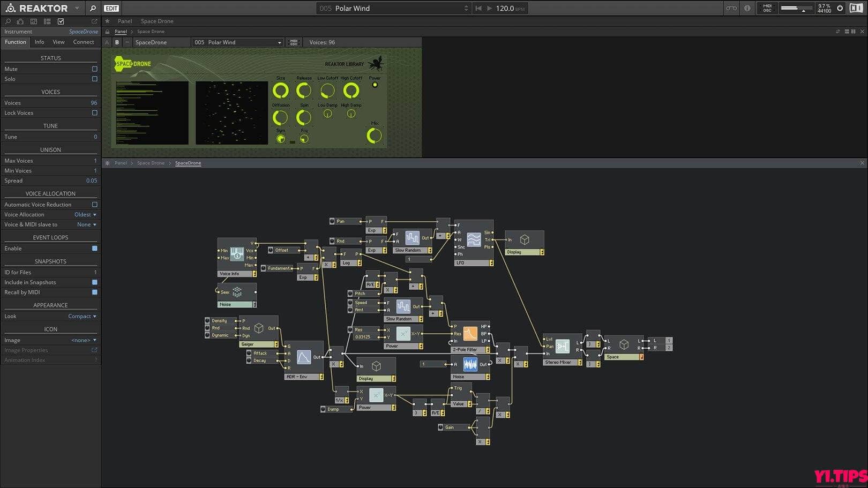
Task: Switch to the Connect tab
Action: [x=84, y=42]
